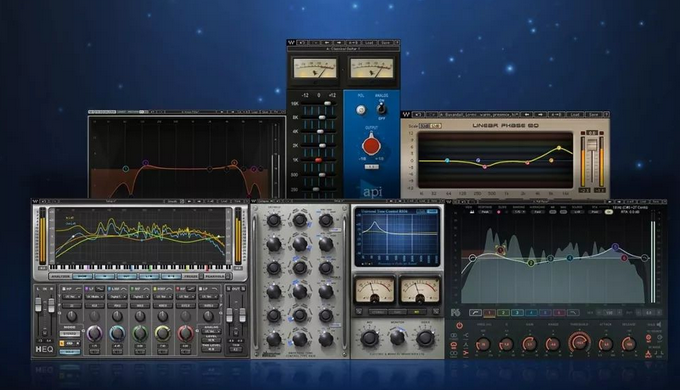The width and height of the screenshot is (680, 390).
Task: Click next preset arrow in Linear Phase EQ toolbar
Action: pyautogui.click(x=540, y=115)
